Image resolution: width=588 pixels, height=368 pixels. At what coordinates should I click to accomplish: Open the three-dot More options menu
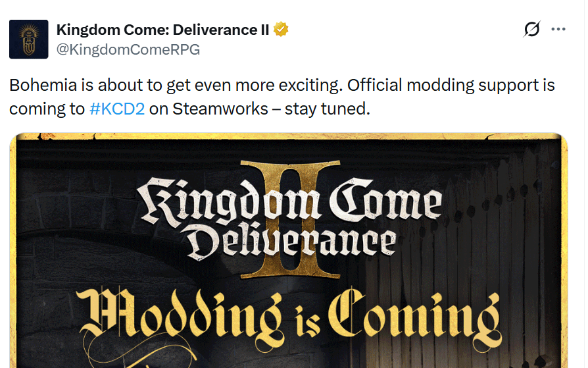(x=558, y=30)
